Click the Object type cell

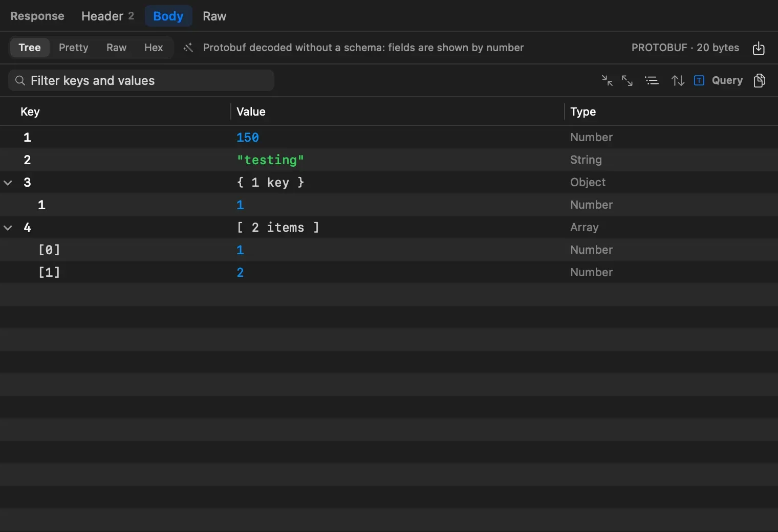588,182
